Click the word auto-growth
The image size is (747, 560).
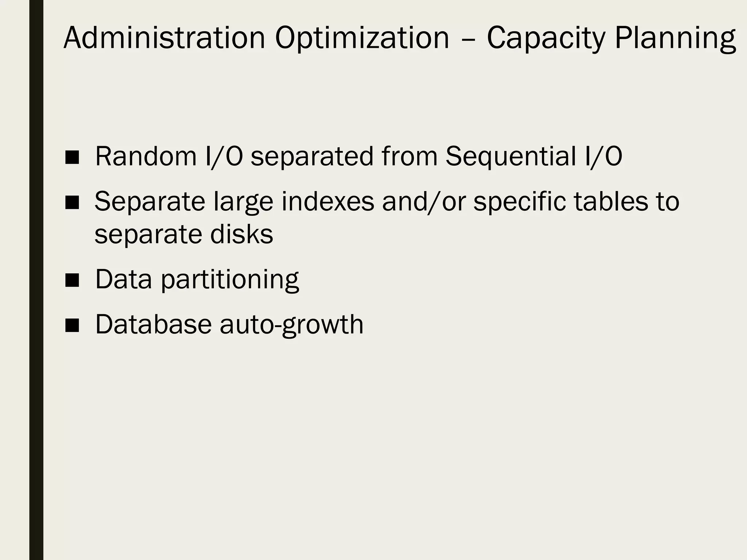point(291,324)
